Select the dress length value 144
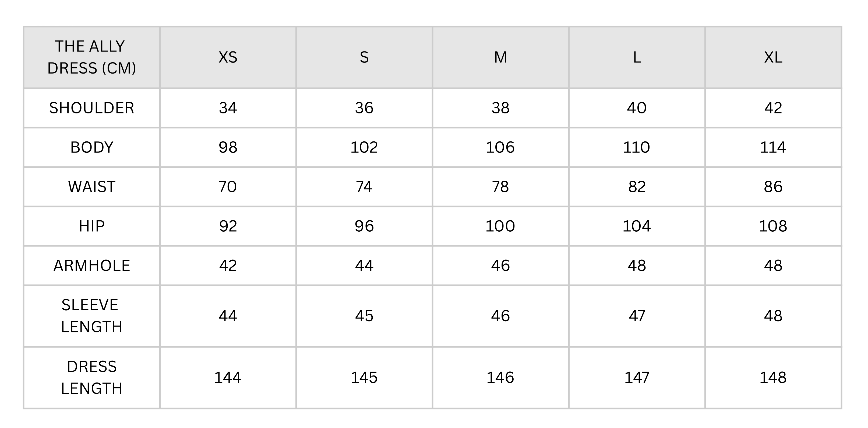This screenshot has height=428, width=868. tap(228, 377)
